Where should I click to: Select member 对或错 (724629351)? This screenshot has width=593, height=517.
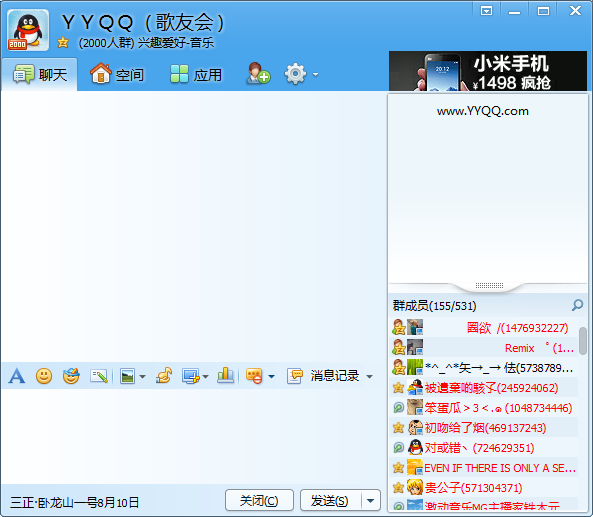coord(484,448)
